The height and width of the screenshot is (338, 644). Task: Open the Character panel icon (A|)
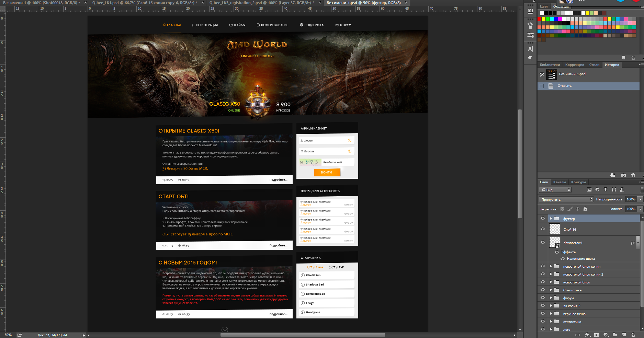[x=530, y=49]
